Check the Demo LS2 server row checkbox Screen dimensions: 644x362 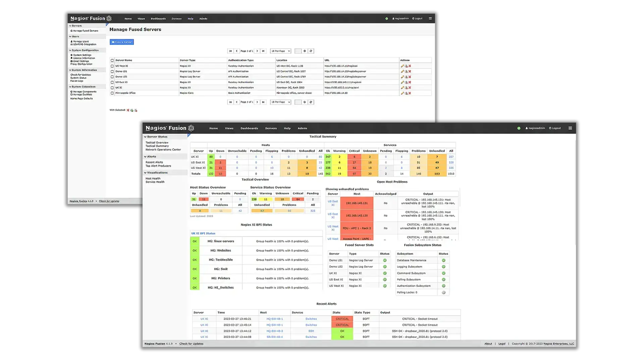pos(112,77)
